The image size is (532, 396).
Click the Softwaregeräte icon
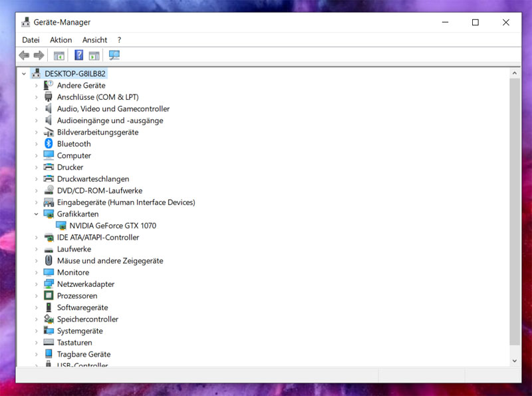click(x=49, y=307)
